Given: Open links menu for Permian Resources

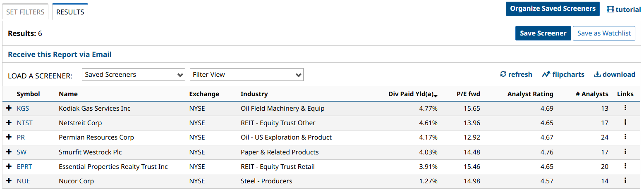Looking at the screenshot, I should pos(625,137).
